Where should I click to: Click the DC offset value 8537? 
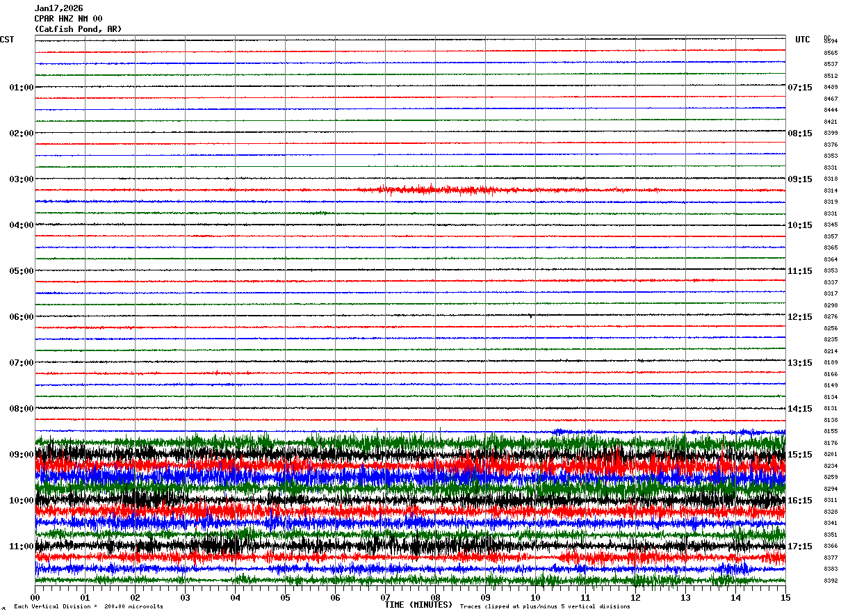831,64
